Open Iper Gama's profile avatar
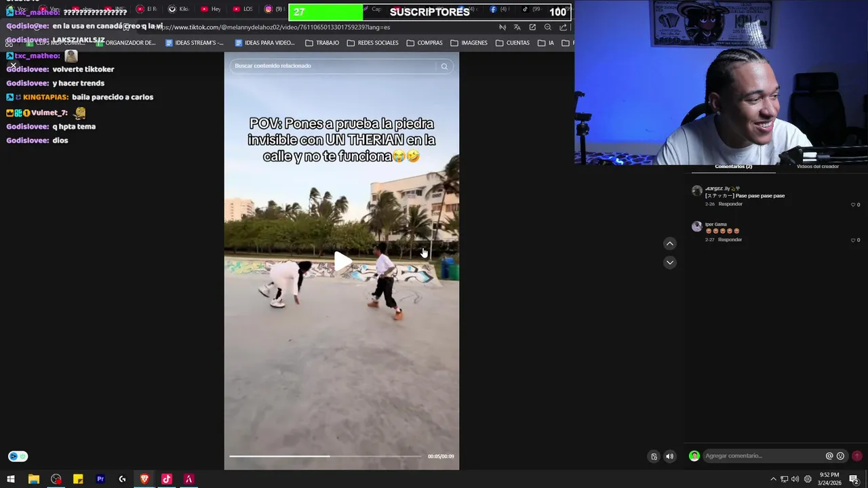868x488 pixels. click(696, 226)
